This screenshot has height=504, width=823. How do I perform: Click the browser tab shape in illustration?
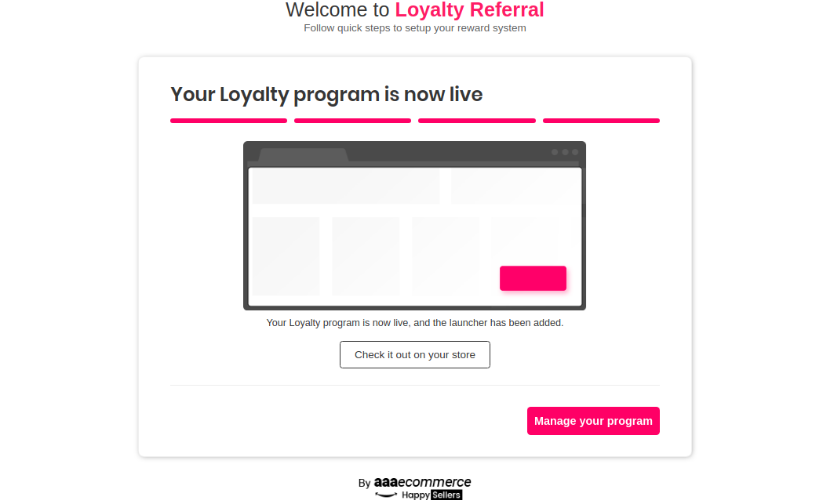click(304, 154)
